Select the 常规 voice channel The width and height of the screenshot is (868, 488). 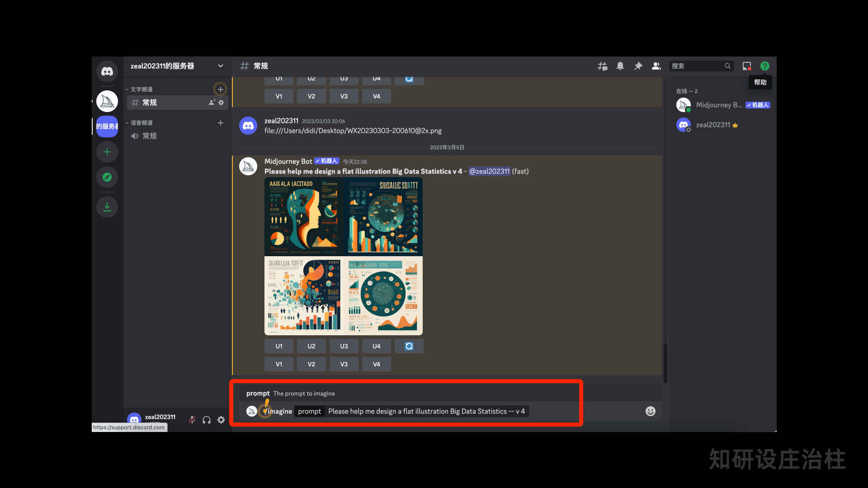150,136
